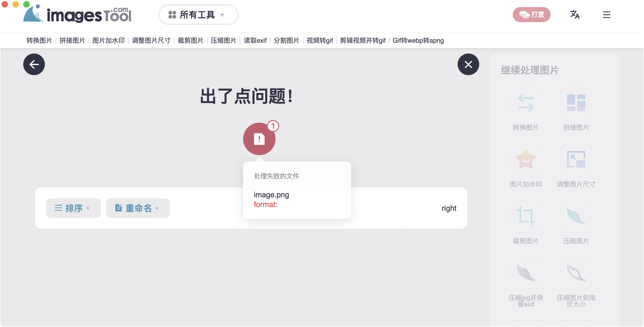Go back using the arrow button

point(34,64)
